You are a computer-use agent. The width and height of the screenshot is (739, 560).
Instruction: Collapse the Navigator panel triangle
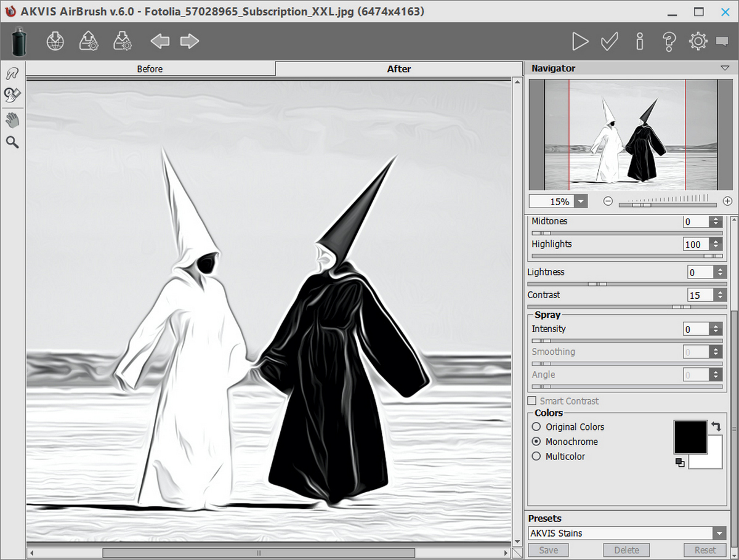724,68
